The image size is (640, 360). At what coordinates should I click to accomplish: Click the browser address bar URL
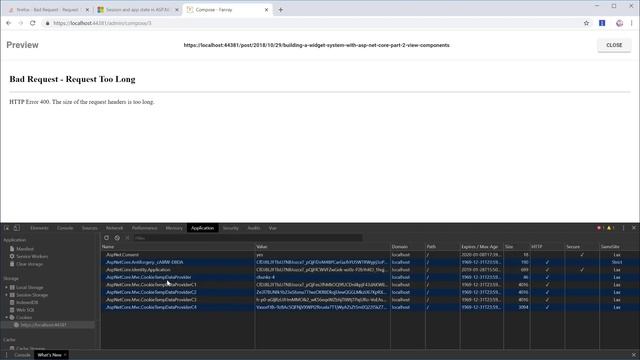point(102,23)
